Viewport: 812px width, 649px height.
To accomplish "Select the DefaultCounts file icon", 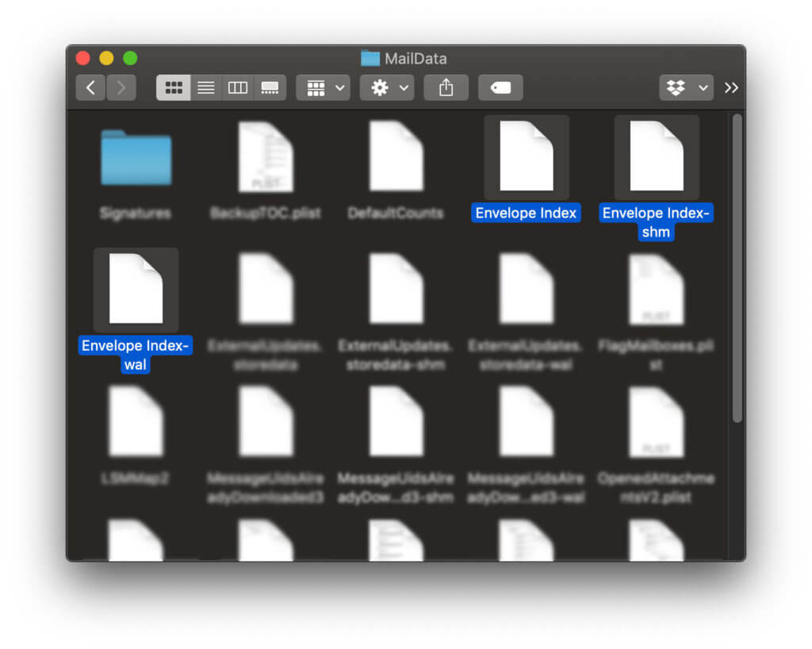I will (396, 156).
